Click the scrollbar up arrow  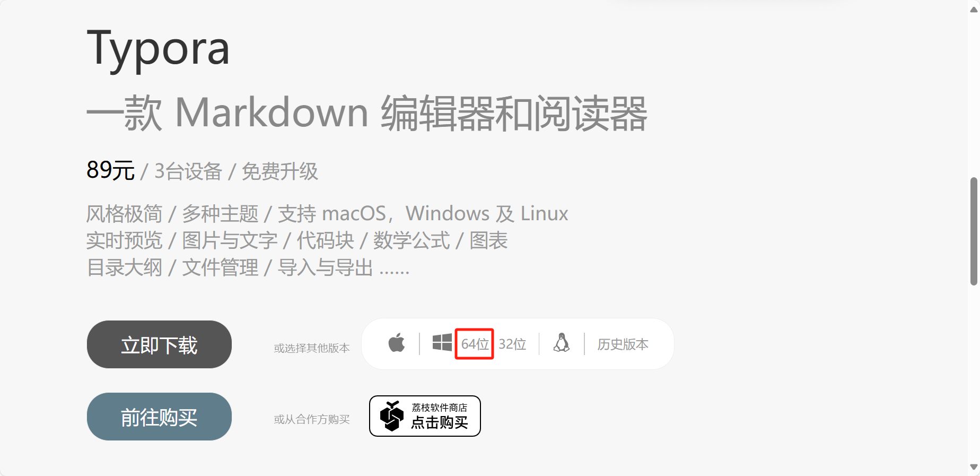pyautogui.click(x=974, y=9)
